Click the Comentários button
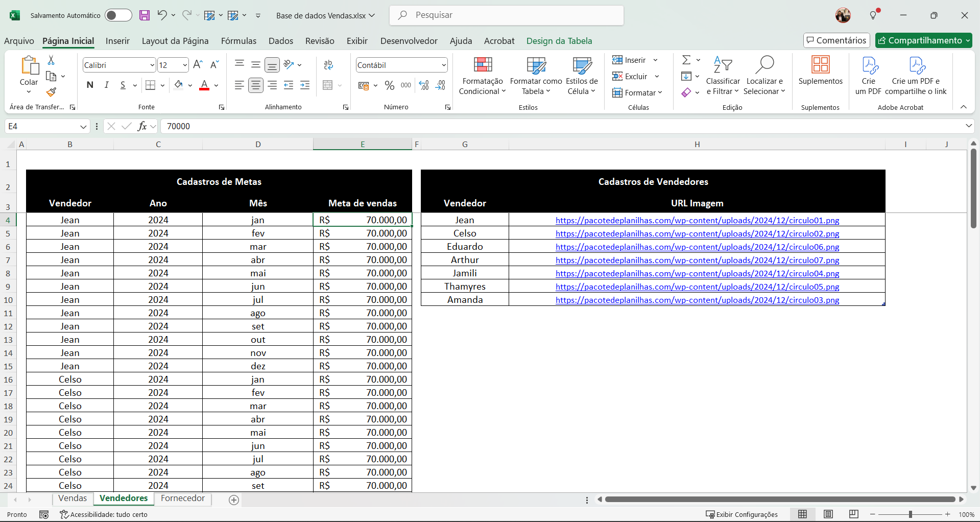980x522 pixels. click(x=836, y=40)
